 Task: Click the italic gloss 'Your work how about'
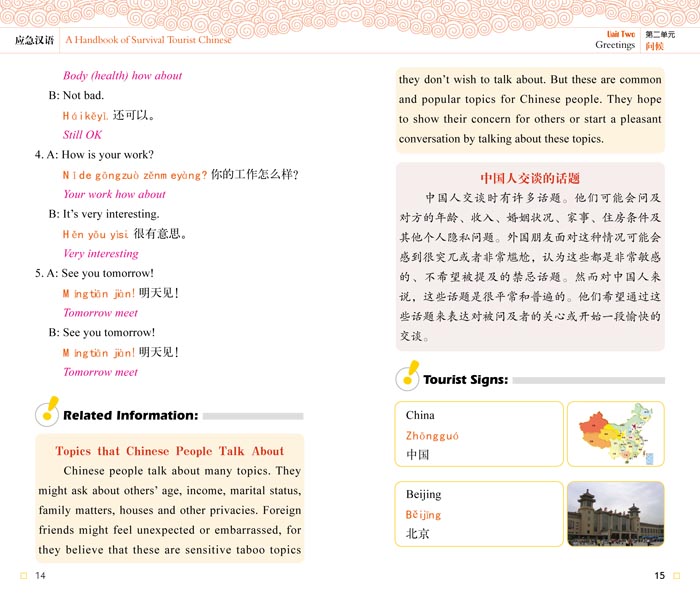point(114,194)
